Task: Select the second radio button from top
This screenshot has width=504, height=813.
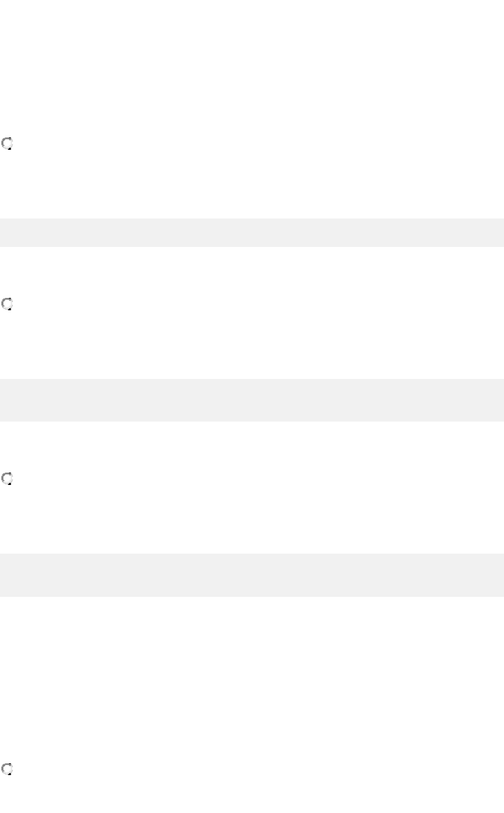Action: tap(7, 304)
